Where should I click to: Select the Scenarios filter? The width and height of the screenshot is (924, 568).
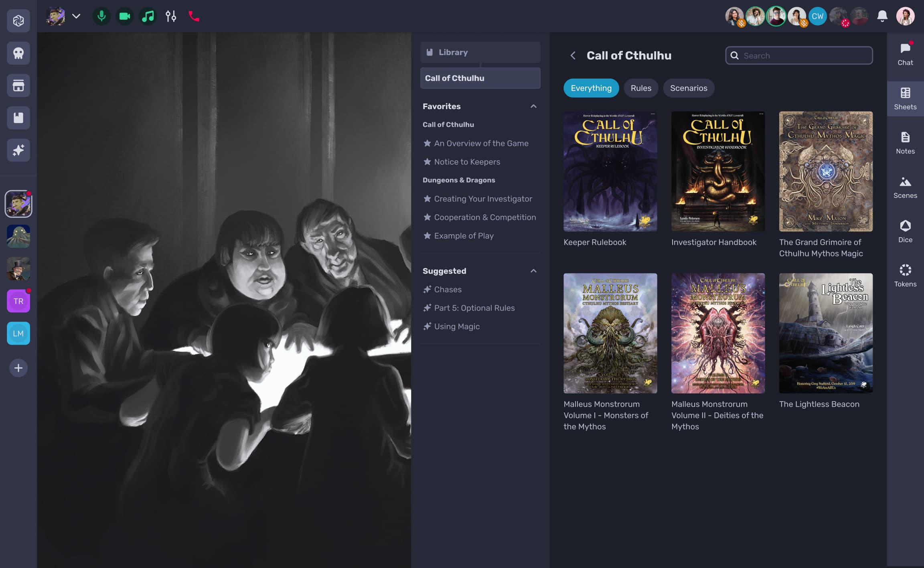coord(689,88)
